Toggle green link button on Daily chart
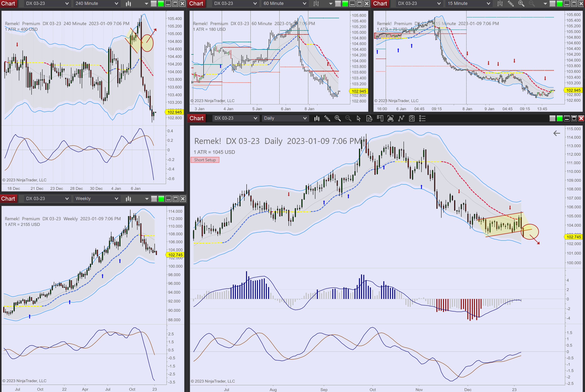This screenshot has width=585, height=392. (x=559, y=118)
